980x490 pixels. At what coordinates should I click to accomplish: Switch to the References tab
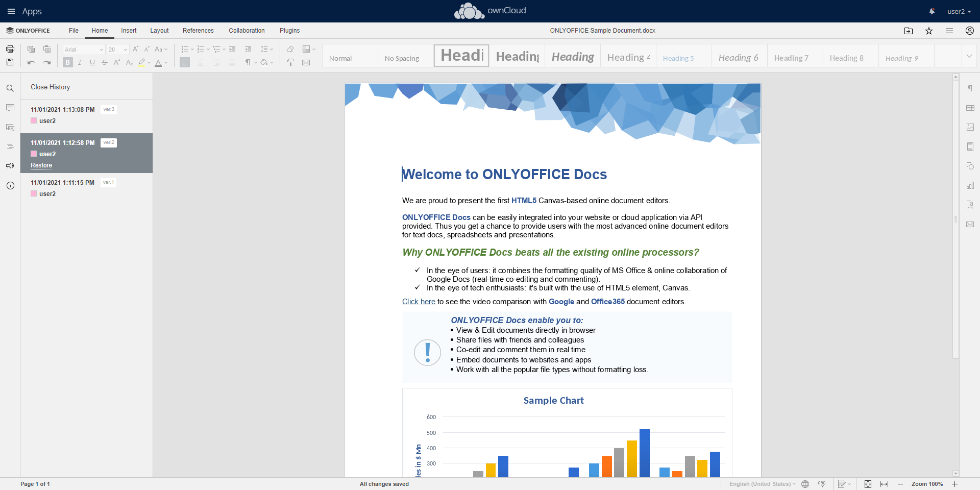[x=198, y=31]
